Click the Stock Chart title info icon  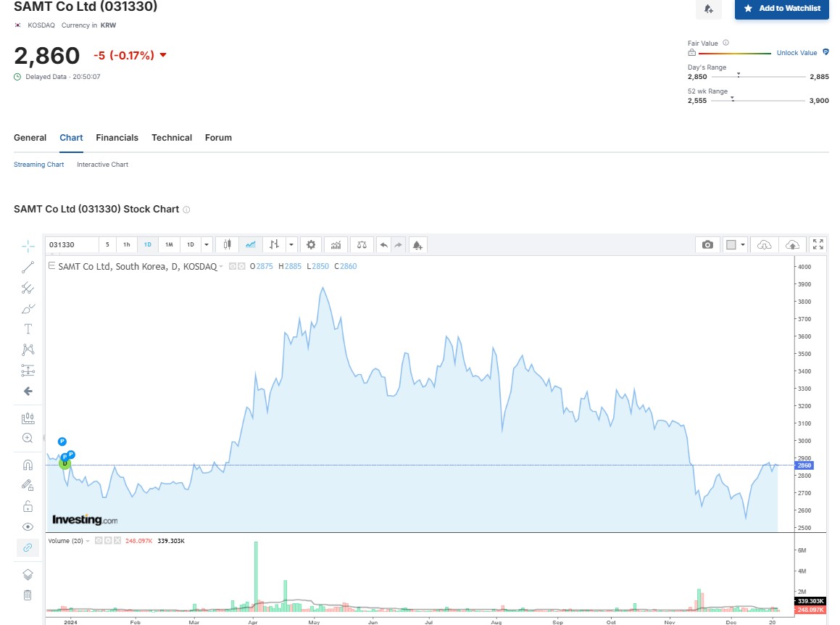[186, 210]
